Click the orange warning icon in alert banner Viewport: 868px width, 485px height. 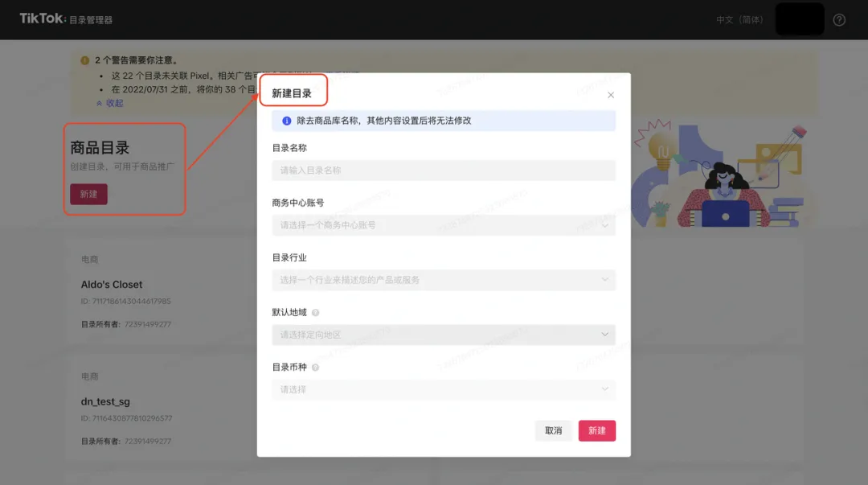pyautogui.click(x=84, y=60)
